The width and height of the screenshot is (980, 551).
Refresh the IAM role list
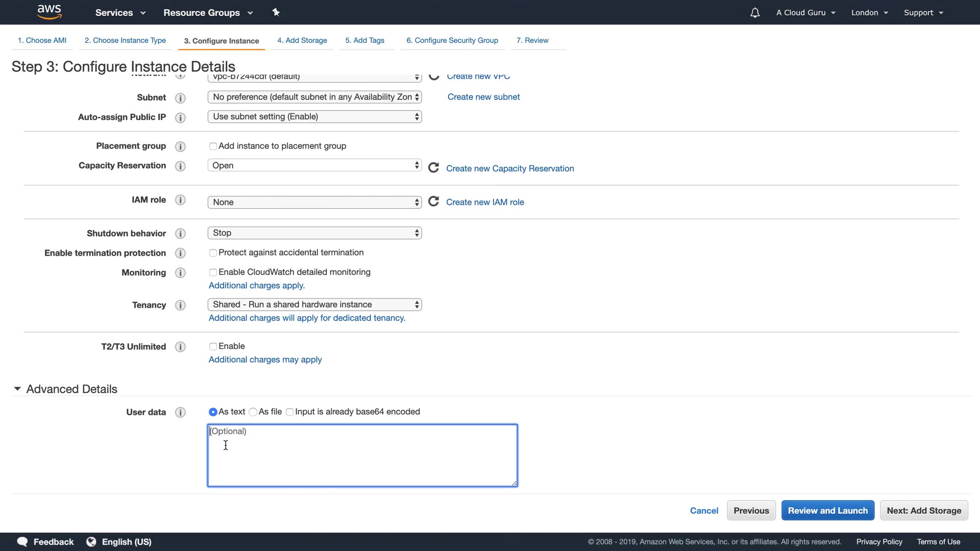(x=433, y=202)
